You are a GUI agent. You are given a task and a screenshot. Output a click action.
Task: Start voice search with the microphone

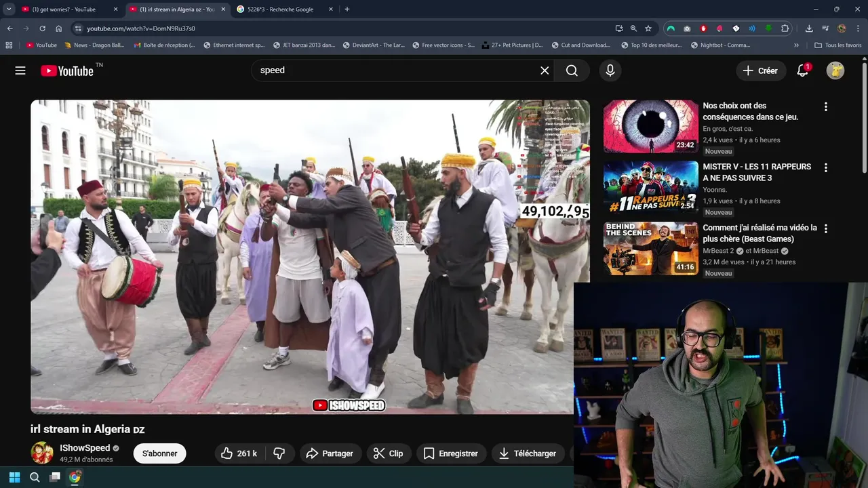click(x=610, y=70)
